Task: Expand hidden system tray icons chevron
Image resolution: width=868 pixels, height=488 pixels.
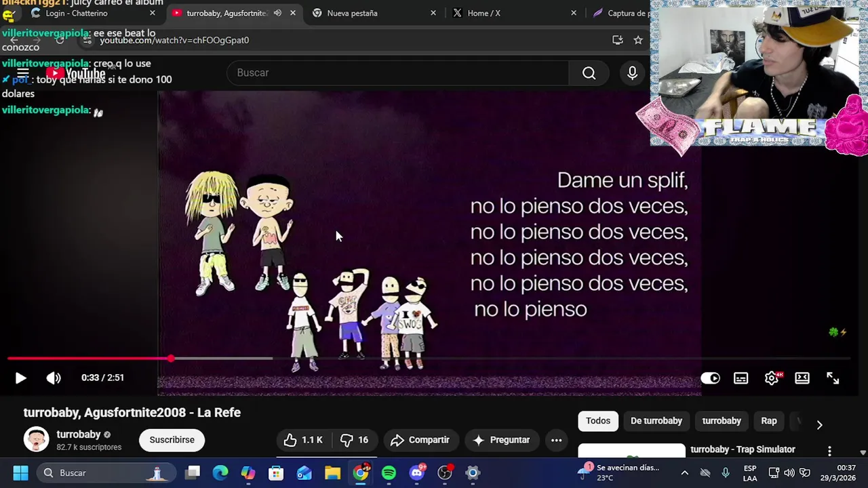Action: click(x=684, y=473)
